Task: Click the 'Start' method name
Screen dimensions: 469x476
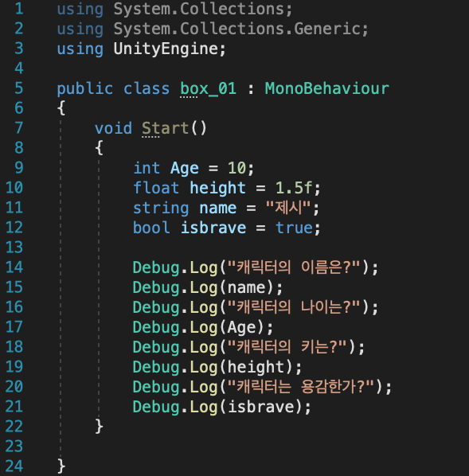Action: (166, 128)
